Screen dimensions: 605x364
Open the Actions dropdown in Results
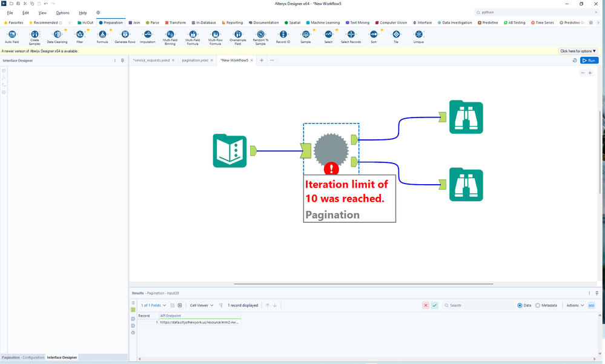[575, 305]
